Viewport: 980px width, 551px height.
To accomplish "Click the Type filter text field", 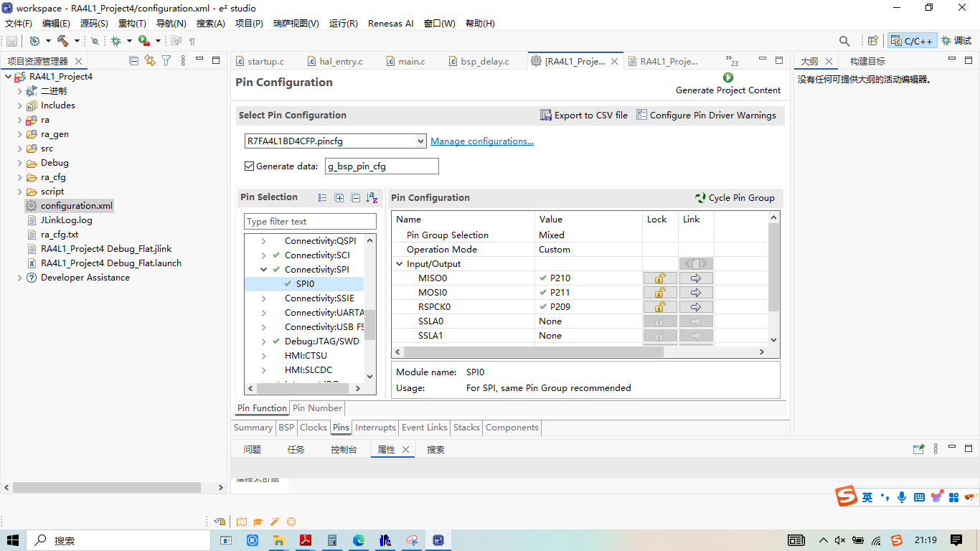I will tap(311, 222).
